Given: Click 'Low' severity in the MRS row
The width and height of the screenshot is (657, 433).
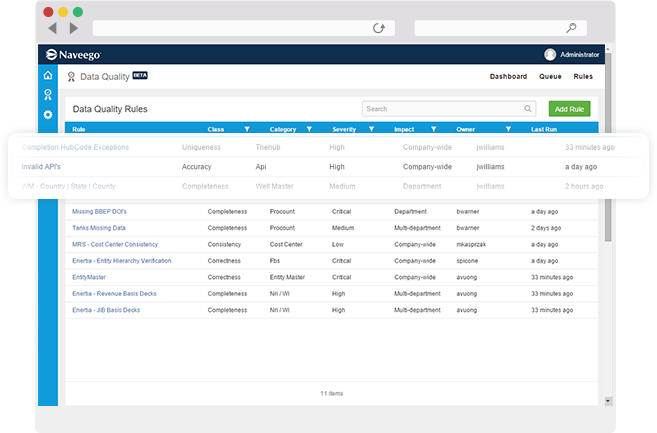Looking at the screenshot, I should (x=338, y=244).
